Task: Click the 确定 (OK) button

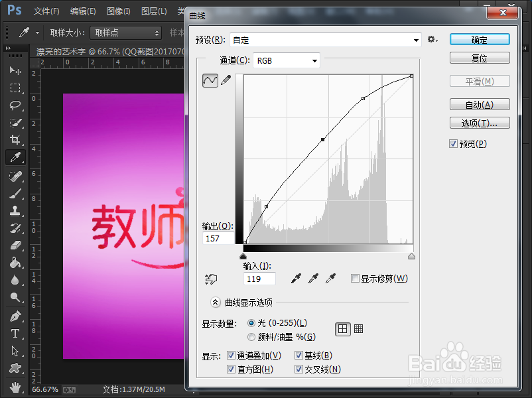Action: (479, 40)
